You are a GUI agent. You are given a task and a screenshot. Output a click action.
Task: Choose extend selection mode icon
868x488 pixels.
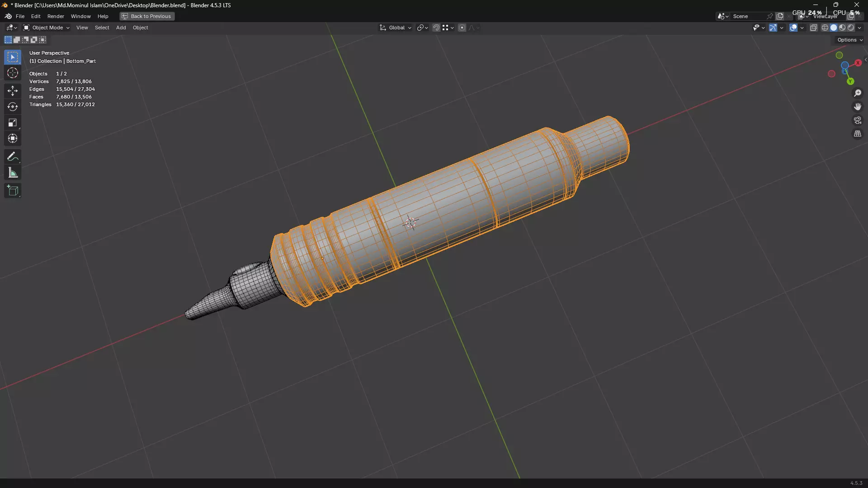coord(17,40)
